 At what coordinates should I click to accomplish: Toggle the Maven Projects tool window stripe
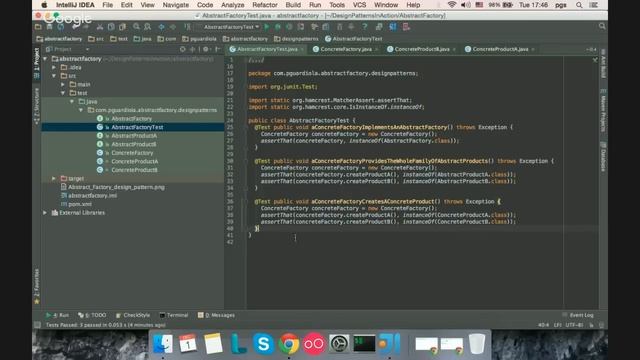coord(603,110)
